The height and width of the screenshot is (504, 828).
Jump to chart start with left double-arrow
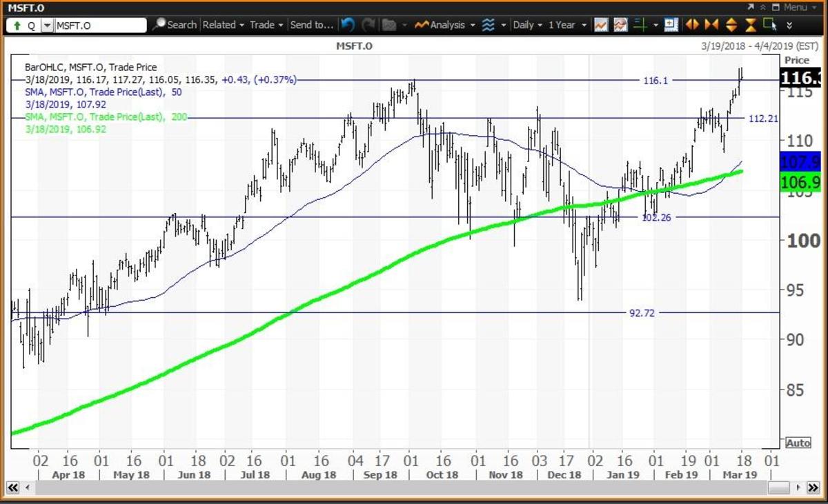point(12,488)
